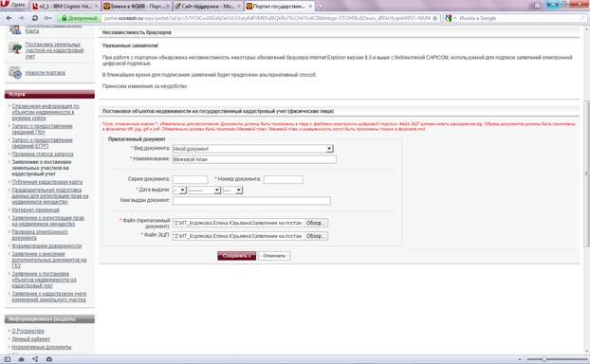Click the Файл ЭЦП path field
The height and width of the screenshot is (364, 590).
click(x=238, y=236)
